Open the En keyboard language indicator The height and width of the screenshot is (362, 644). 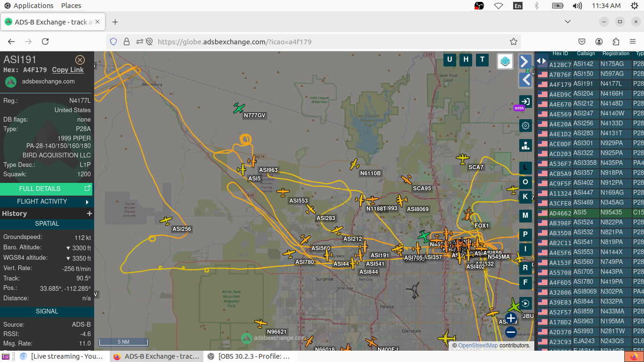point(517,6)
